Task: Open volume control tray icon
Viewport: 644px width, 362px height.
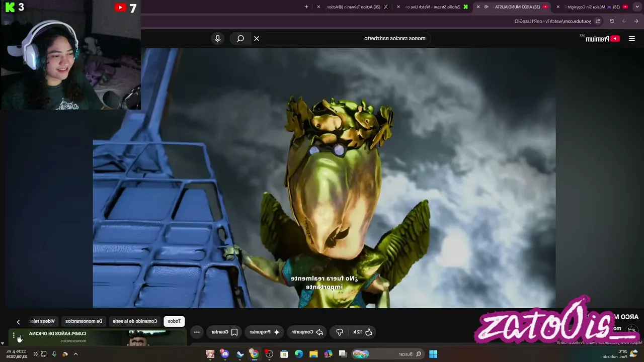Action: tap(35, 354)
